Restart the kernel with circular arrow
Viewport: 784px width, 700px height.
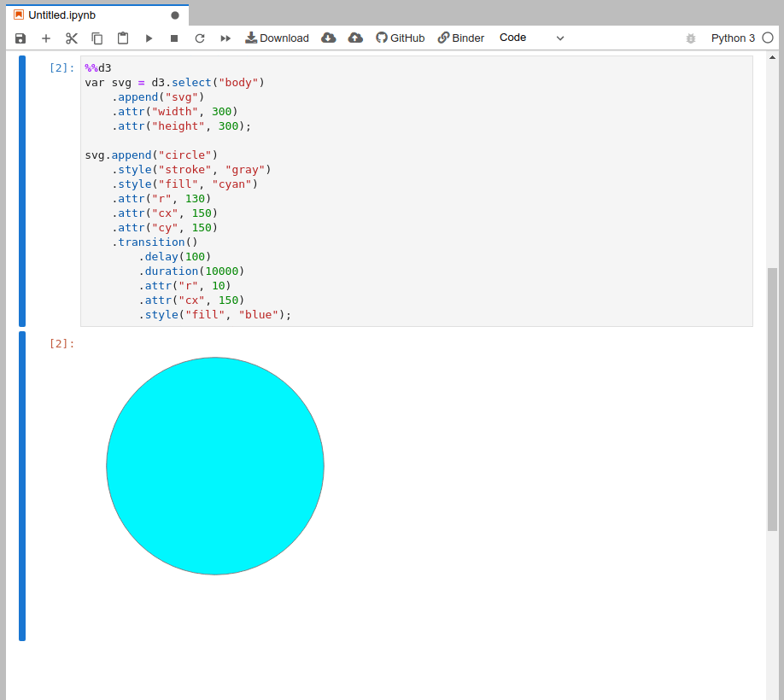(x=200, y=38)
